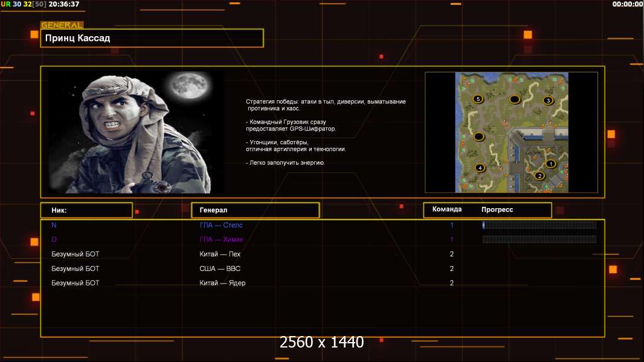644x362 pixels.
Task: Click the empty marker at top-center of map
Action: click(x=514, y=99)
